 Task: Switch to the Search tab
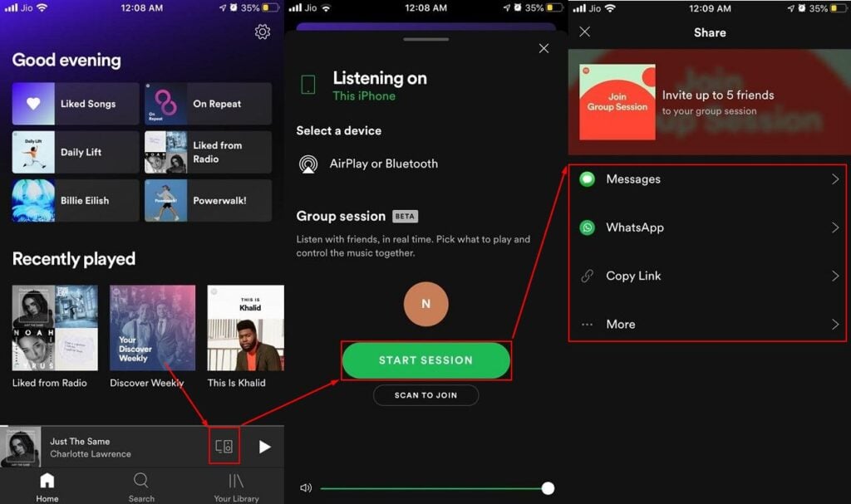(x=141, y=487)
